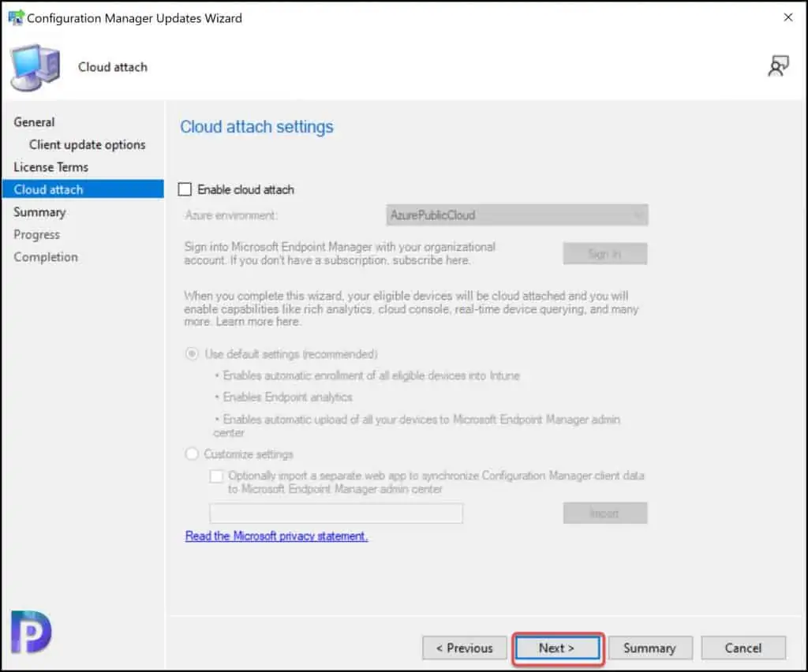808x672 pixels.
Task: Go to General wizard step
Action: 34,122
